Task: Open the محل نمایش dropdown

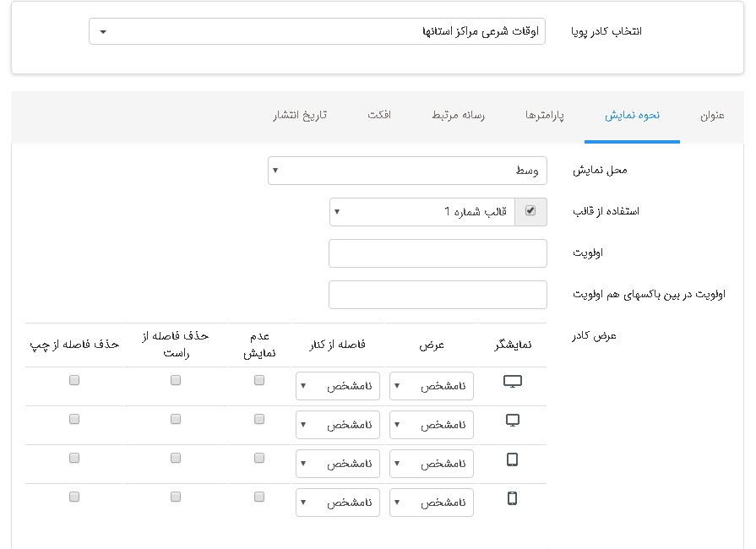Action: tap(407, 171)
